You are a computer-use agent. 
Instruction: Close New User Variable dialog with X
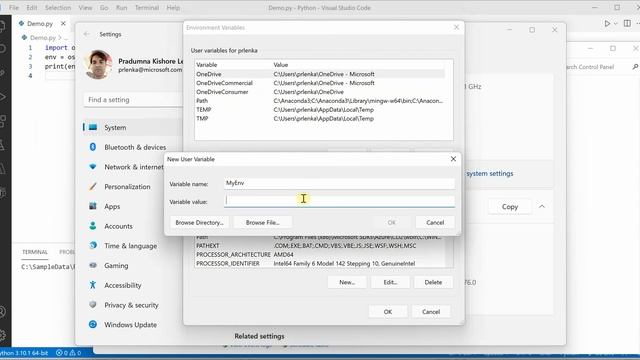(x=453, y=159)
